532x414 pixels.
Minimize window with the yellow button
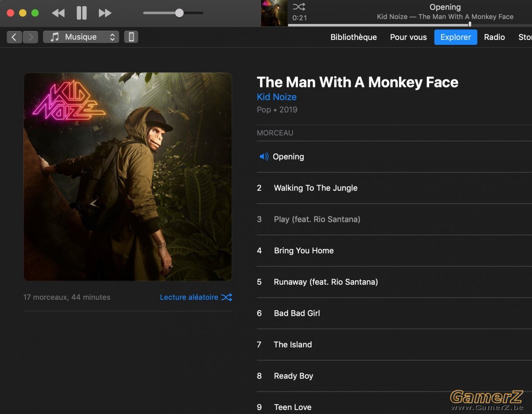pyautogui.click(x=23, y=13)
